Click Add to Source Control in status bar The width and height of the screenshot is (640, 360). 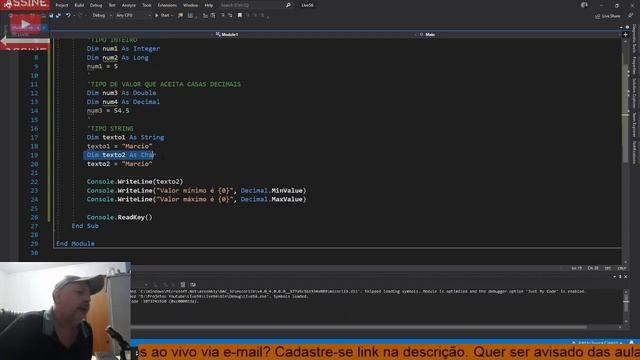tap(598, 343)
